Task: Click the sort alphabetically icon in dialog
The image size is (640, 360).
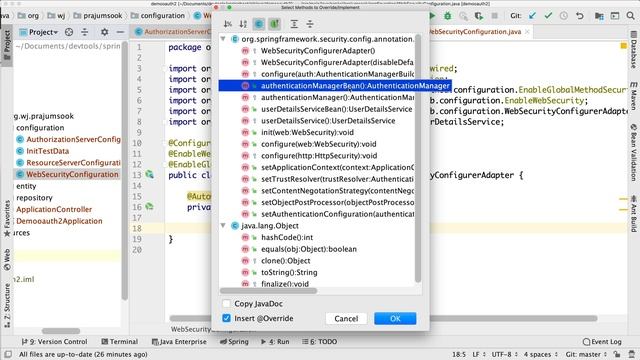Action: pos(243,24)
